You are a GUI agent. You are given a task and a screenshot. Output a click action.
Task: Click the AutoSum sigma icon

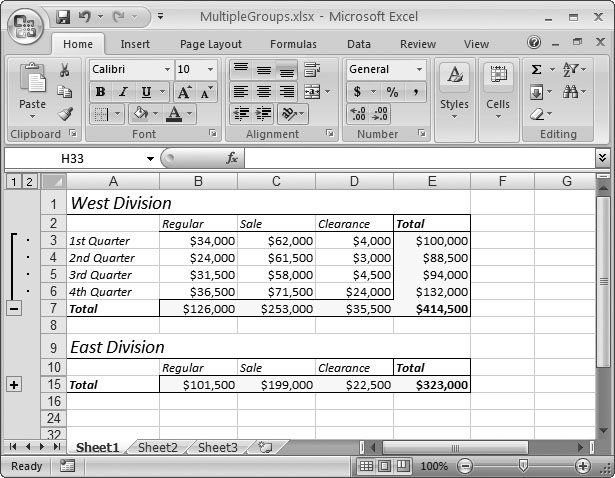coord(537,70)
